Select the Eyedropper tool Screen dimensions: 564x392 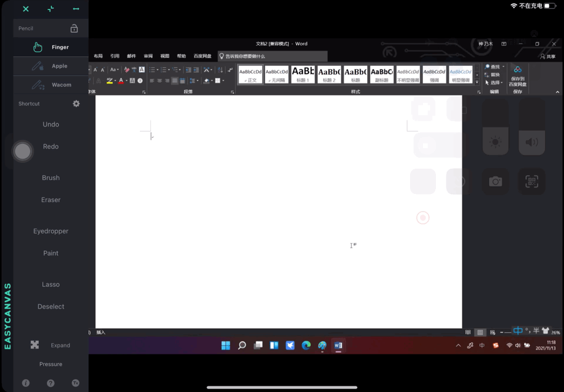pos(51,231)
